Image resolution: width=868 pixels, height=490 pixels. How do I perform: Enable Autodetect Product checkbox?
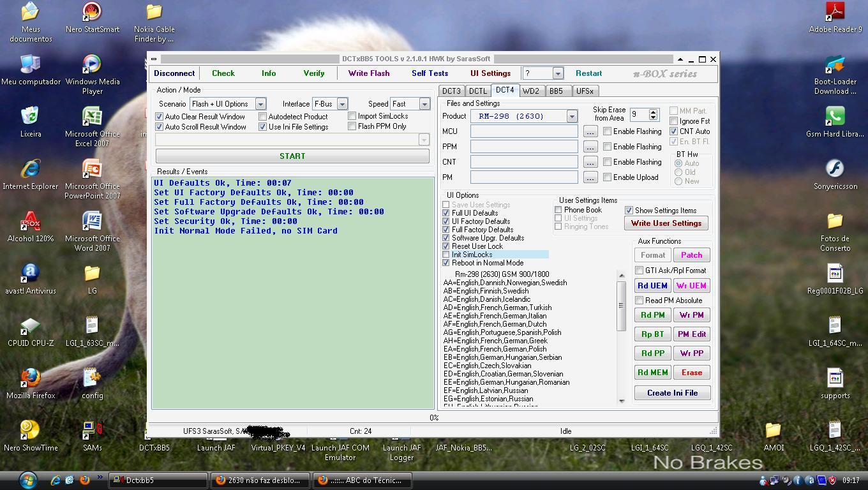pos(262,117)
